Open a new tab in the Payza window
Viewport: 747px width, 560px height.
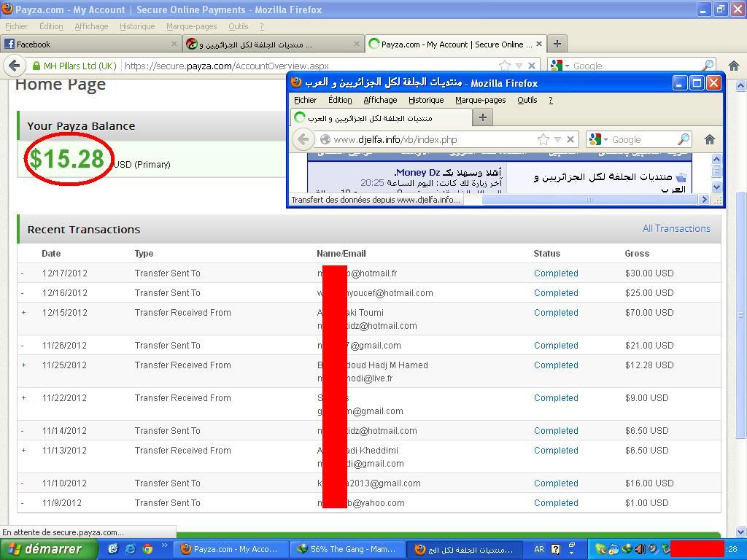click(557, 44)
